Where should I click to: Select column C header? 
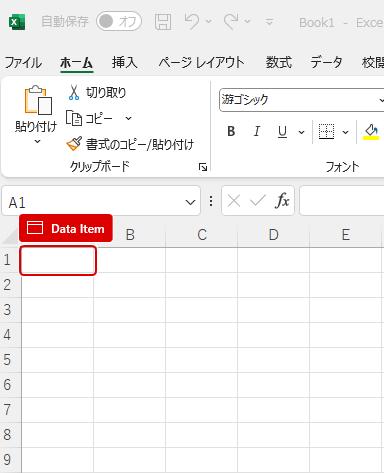pyautogui.click(x=202, y=235)
